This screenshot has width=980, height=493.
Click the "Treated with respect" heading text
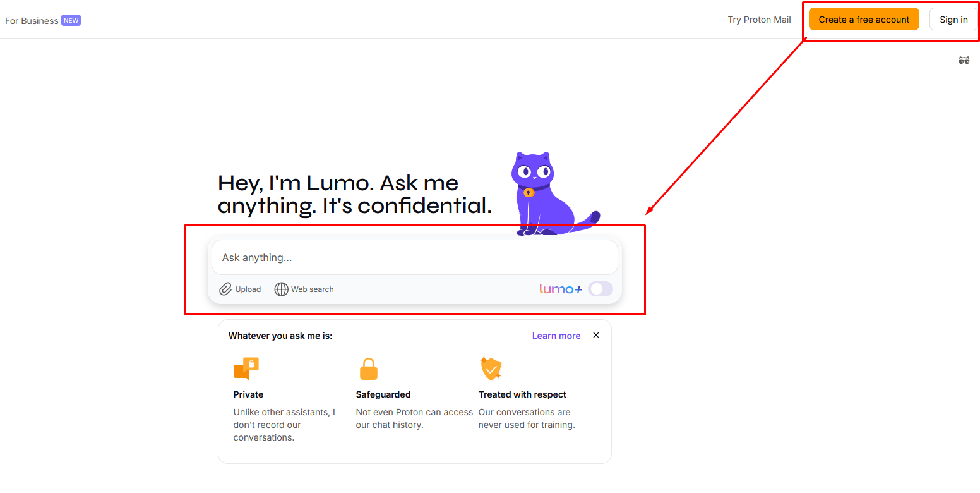522,394
